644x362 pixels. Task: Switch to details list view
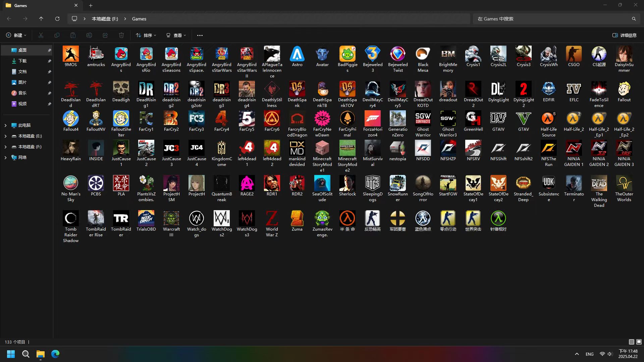coord(631,342)
